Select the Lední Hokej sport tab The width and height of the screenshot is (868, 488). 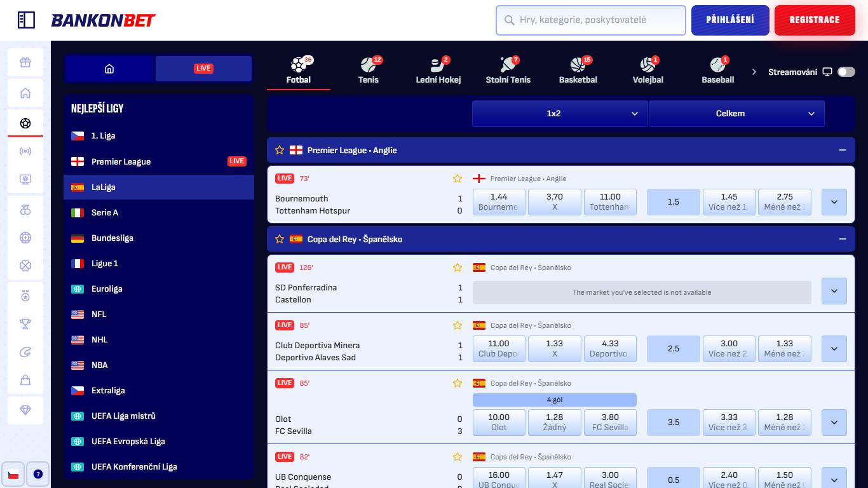click(438, 71)
